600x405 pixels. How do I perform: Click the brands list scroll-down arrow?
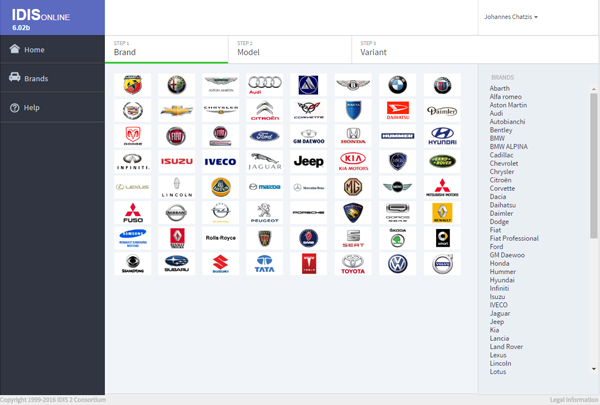(x=594, y=369)
